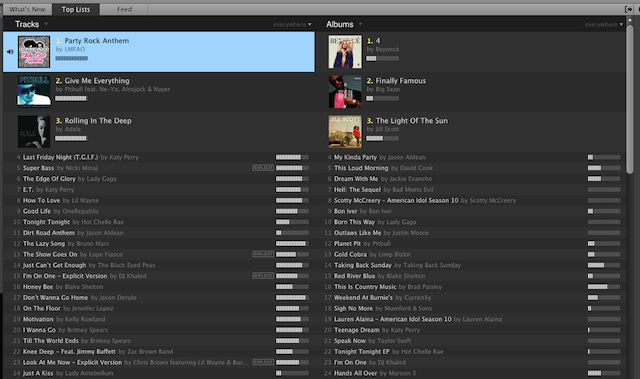Viewport: 640px width, 379px height.
Task: Click the speaker icon beside Party Rock Anthem
Action: click(10, 52)
